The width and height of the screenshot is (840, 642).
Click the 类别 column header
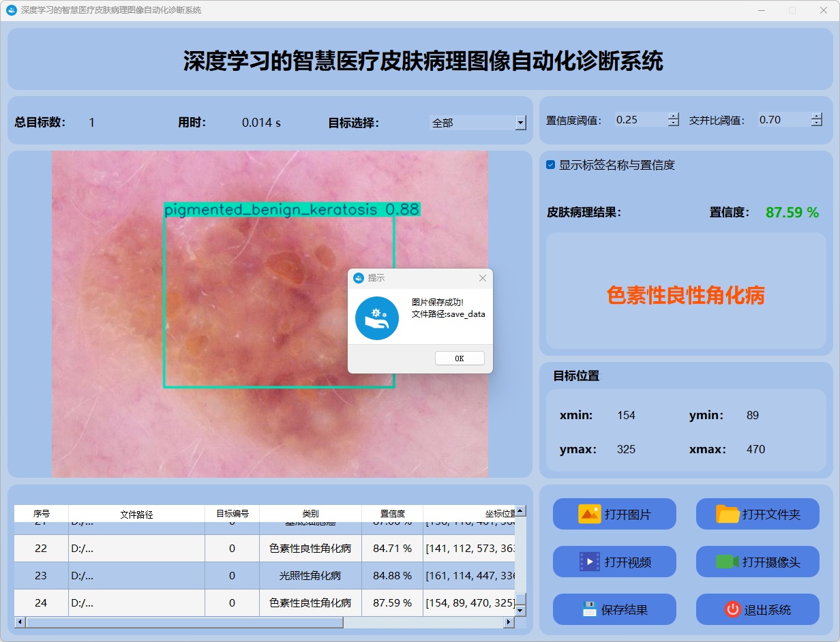pos(311,514)
